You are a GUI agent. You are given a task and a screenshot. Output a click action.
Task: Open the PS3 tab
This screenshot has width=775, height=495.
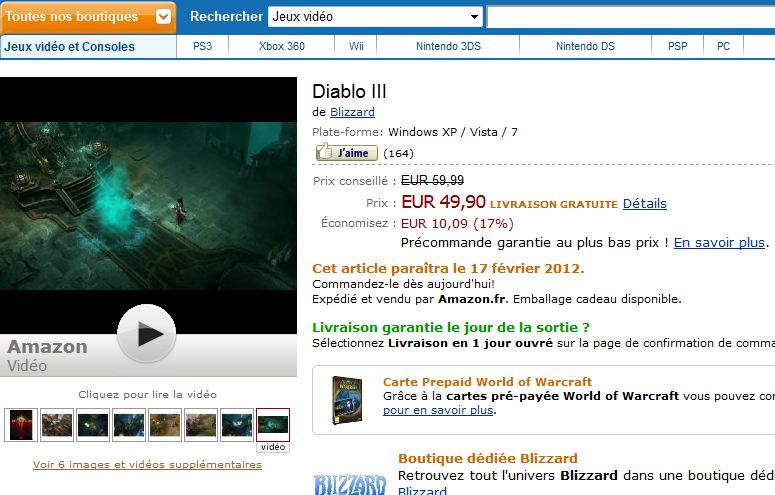coord(202,46)
